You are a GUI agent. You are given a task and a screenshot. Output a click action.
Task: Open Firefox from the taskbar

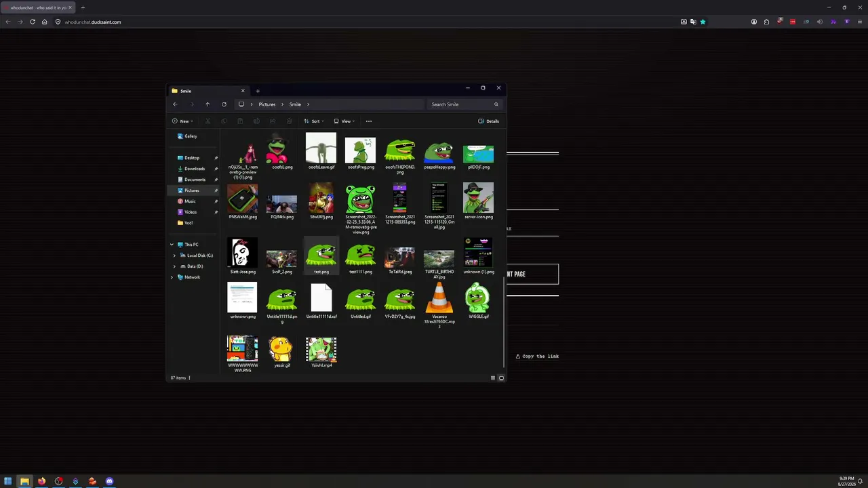tap(41, 481)
